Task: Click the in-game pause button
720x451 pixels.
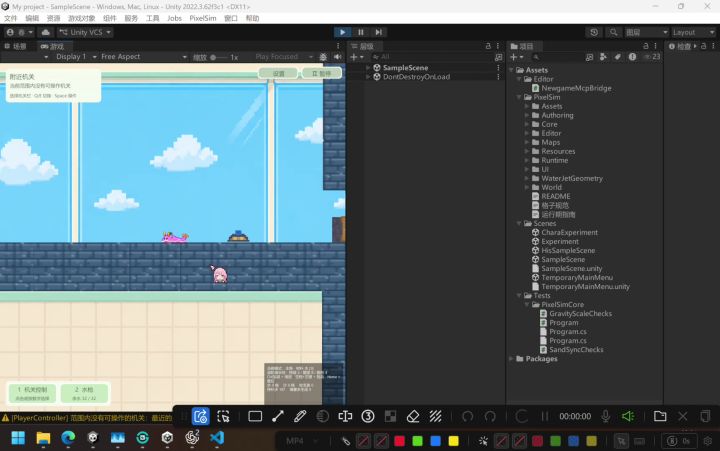Action: click(x=321, y=73)
